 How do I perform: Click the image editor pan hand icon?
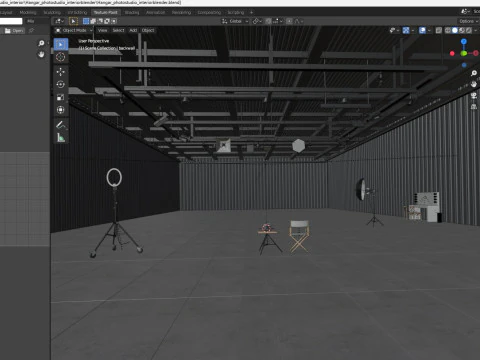pyautogui.click(x=41, y=54)
